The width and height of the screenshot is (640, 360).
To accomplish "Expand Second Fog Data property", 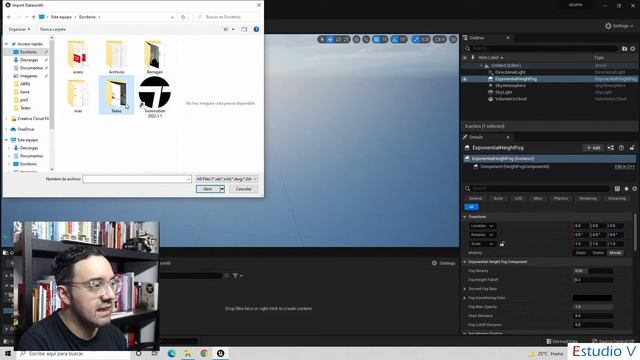I will [465, 289].
